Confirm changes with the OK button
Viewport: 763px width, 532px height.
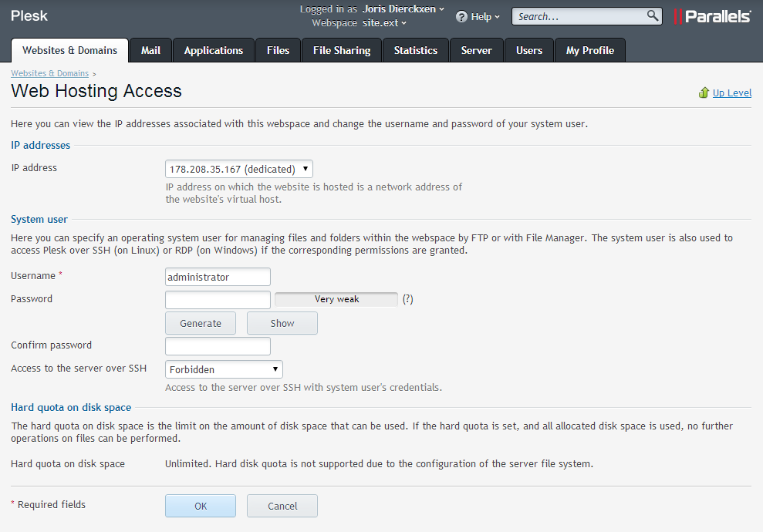pos(201,506)
